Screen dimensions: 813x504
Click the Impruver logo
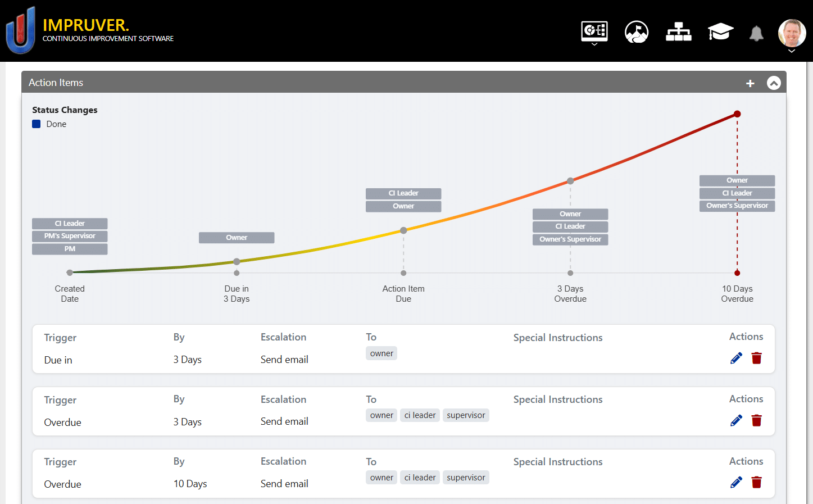tap(21, 30)
